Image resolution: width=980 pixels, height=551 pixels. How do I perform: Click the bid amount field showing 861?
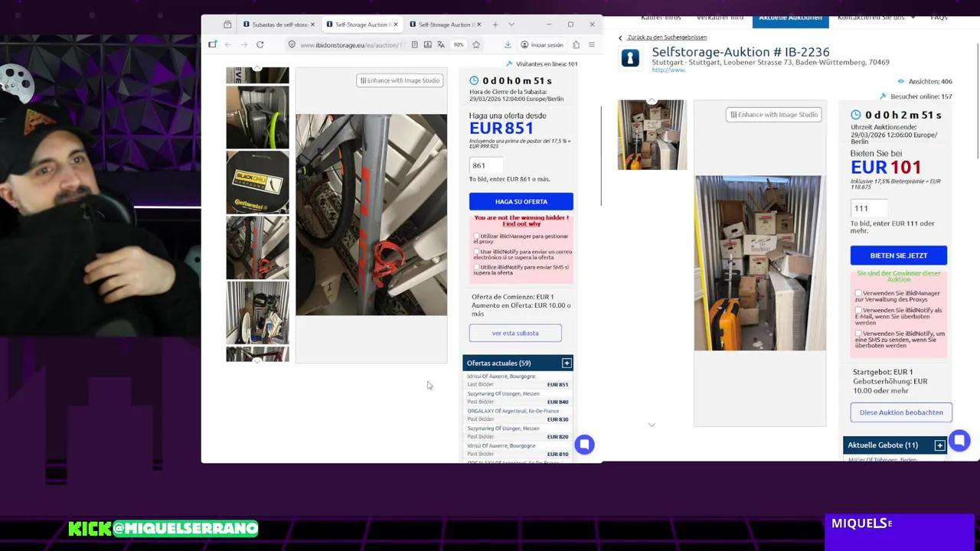click(x=486, y=165)
